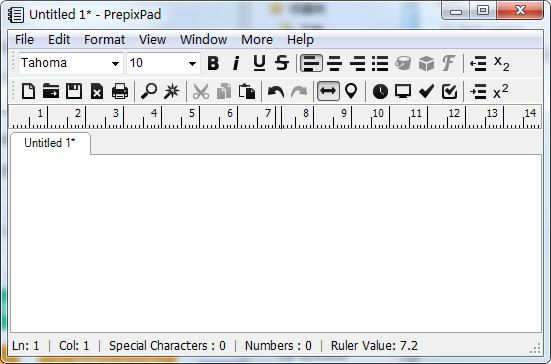Click the Col: 1 status entry
The height and width of the screenshot is (364, 551).
coord(74,346)
